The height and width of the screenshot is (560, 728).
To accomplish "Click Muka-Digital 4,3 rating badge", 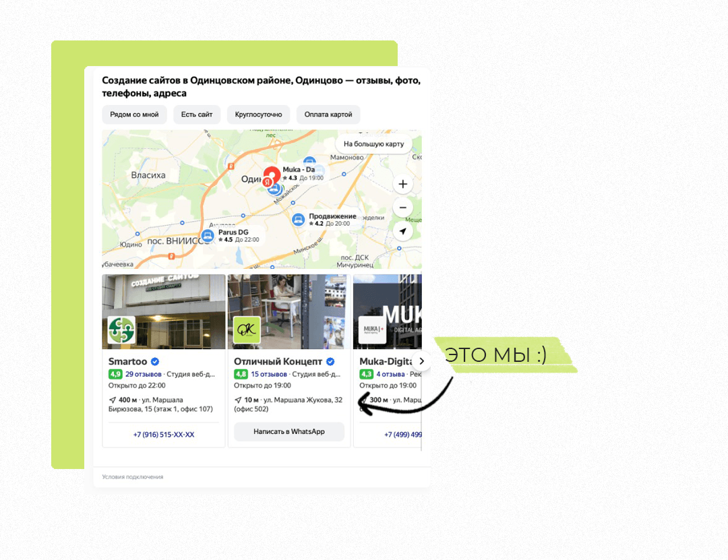I will pyautogui.click(x=366, y=374).
